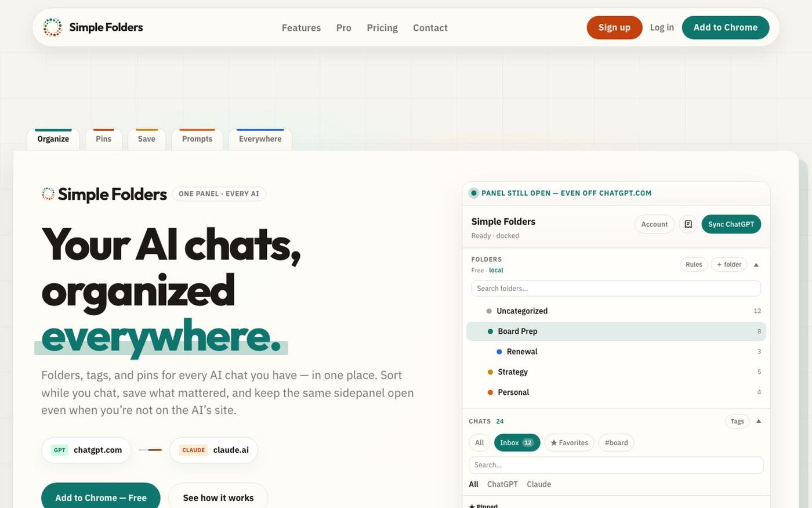Click the blue dot beside Renewal
Screen dimensions: 812x508
click(499, 352)
